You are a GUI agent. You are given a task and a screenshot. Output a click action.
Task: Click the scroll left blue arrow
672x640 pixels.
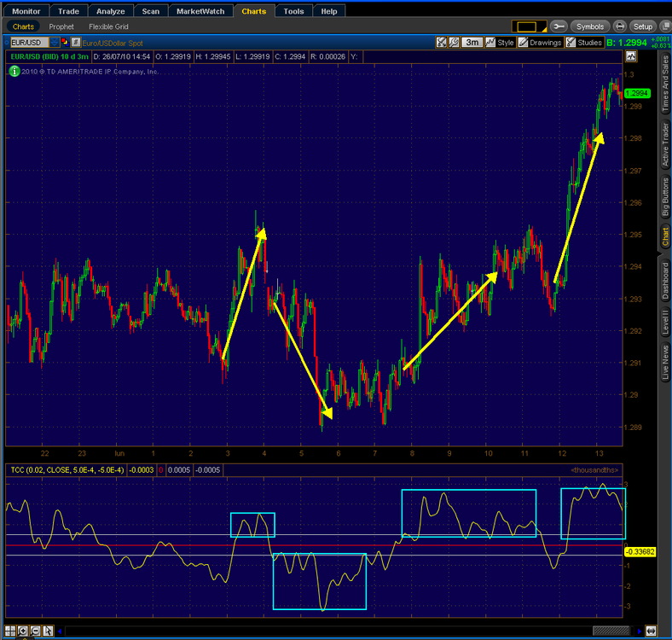60,631
